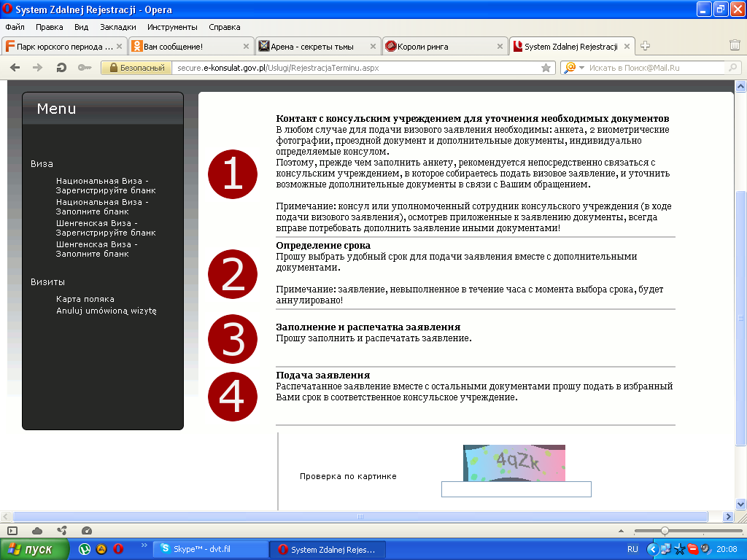747x560 pixels.
Task: Click the network computers tray icon
Action: [665, 550]
